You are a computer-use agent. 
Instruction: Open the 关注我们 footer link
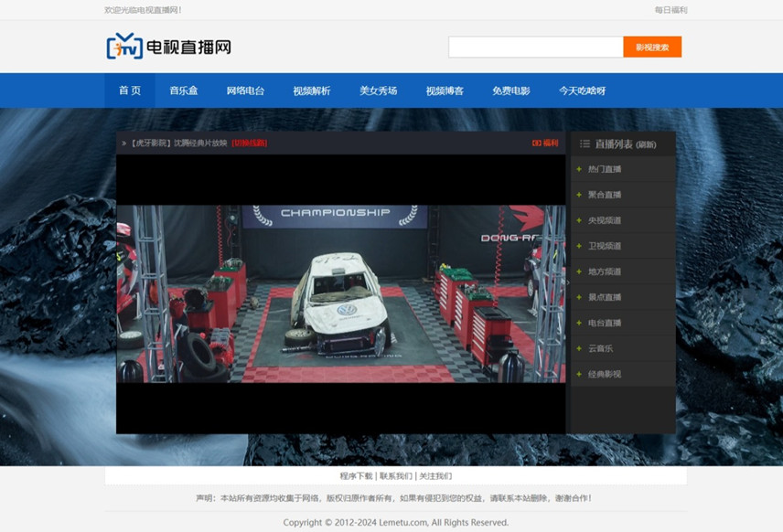(435, 476)
